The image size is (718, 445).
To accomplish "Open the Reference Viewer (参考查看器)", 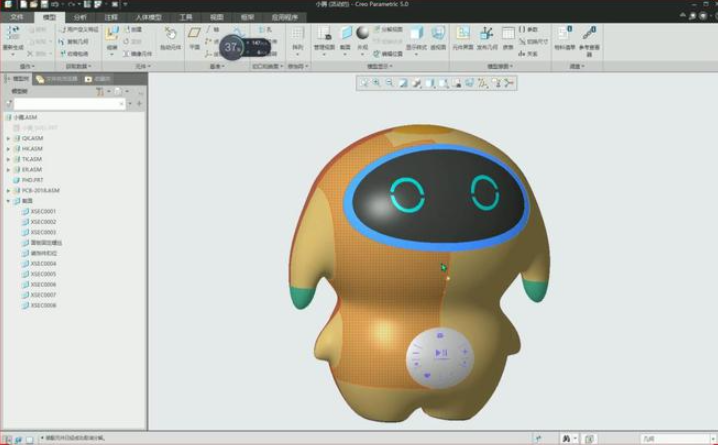I will [589, 38].
